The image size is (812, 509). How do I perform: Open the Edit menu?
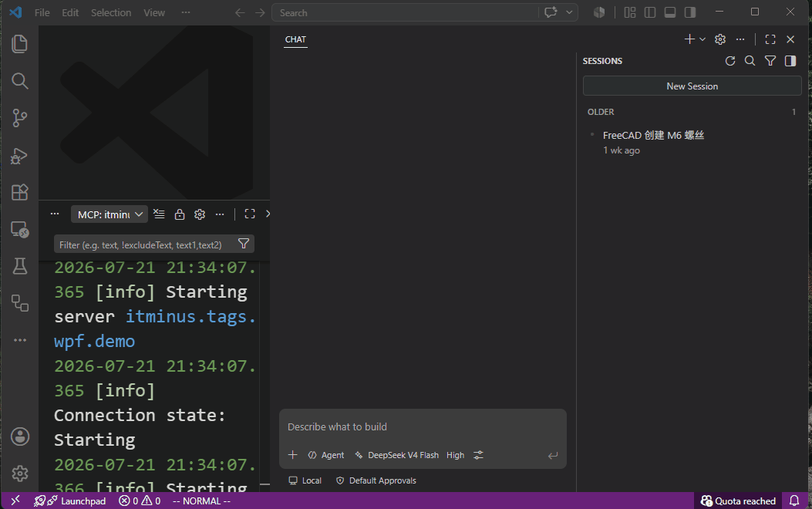click(70, 12)
